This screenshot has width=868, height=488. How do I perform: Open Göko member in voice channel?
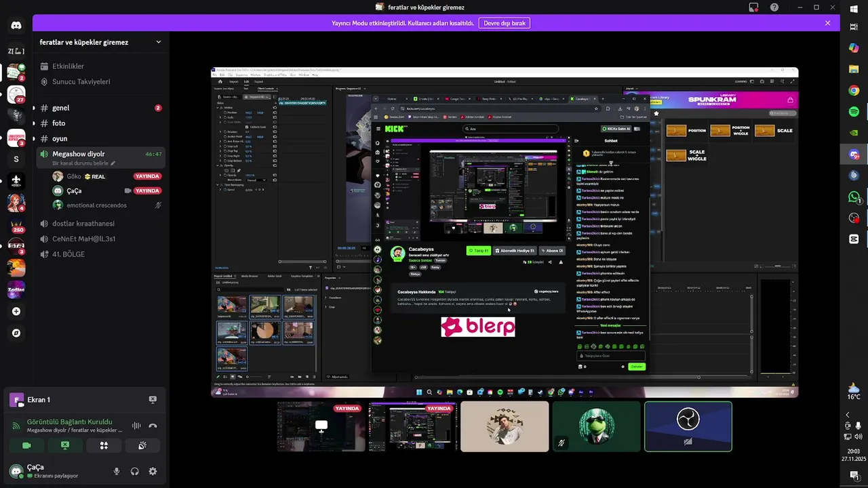(107, 176)
